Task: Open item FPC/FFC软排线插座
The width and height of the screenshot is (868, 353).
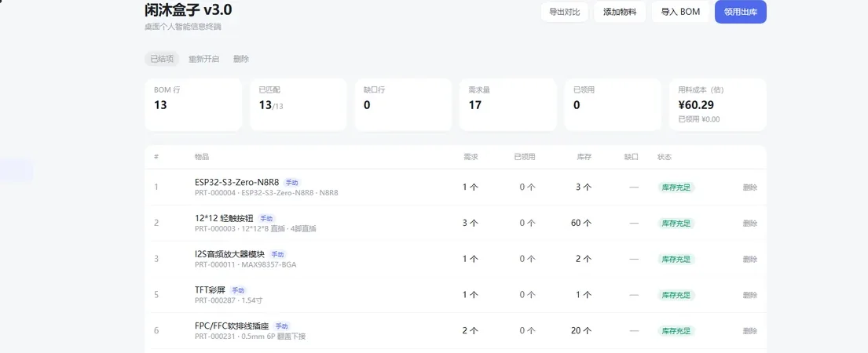Action: 233,326
